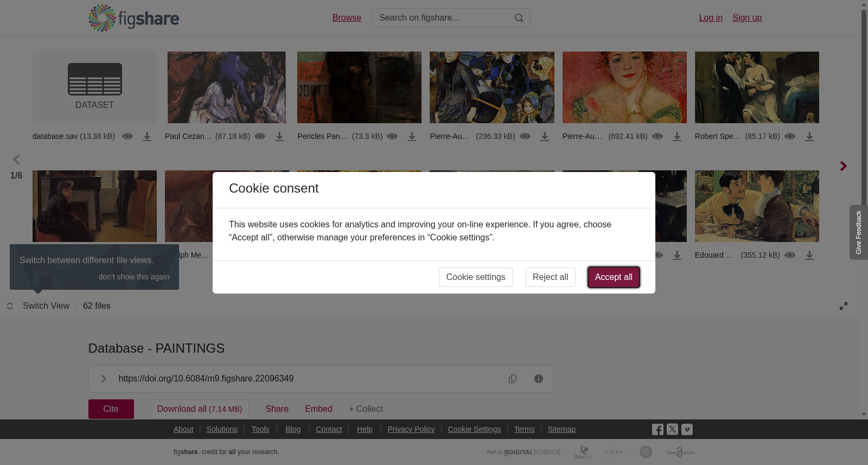Preview Pericles Pantazis file with eye icon

(x=392, y=136)
